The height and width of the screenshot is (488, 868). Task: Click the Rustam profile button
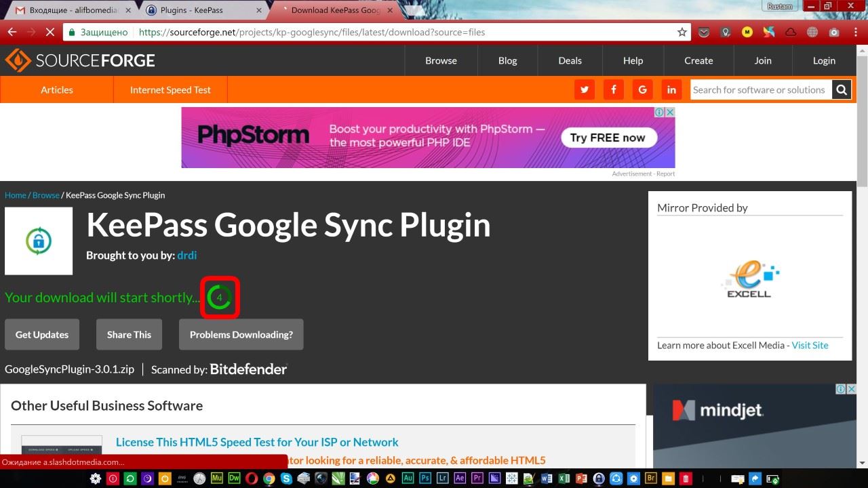[x=780, y=6]
